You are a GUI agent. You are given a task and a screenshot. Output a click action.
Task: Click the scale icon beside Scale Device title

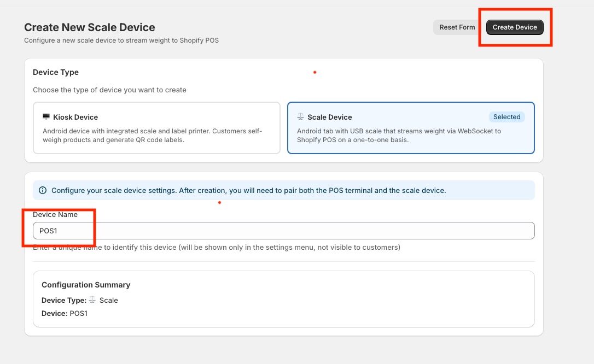[x=300, y=116]
